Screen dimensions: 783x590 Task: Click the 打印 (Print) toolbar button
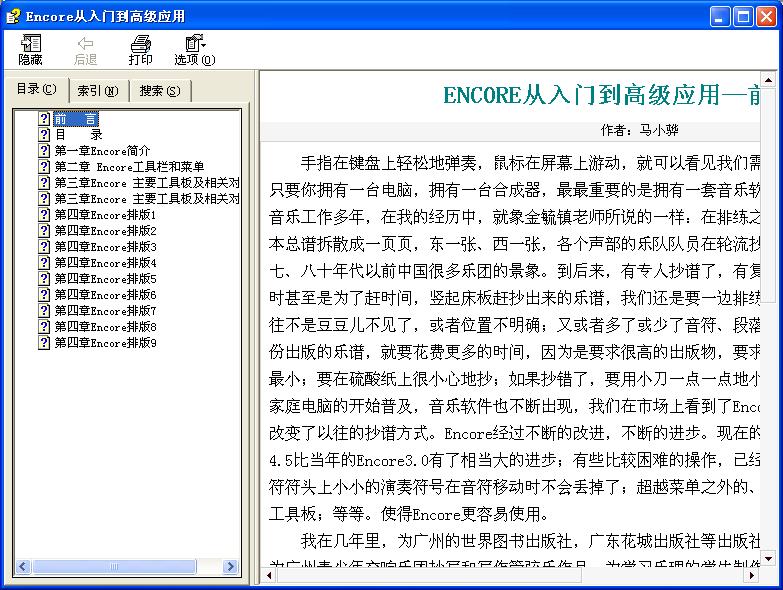coord(140,50)
